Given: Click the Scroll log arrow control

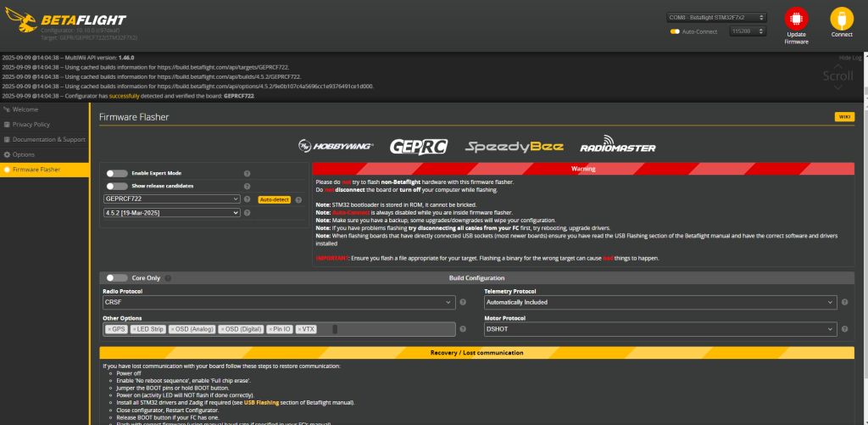Looking at the screenshot, I should 837,76.
